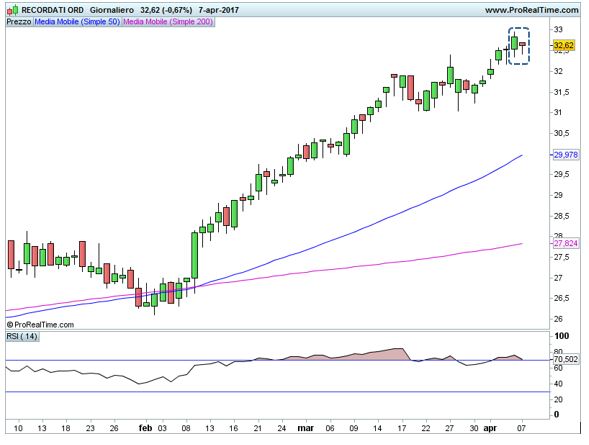The image size is (589, 445).
Task: Click the 7-apr-2017 date text
Action: click(x=219, y=10)
